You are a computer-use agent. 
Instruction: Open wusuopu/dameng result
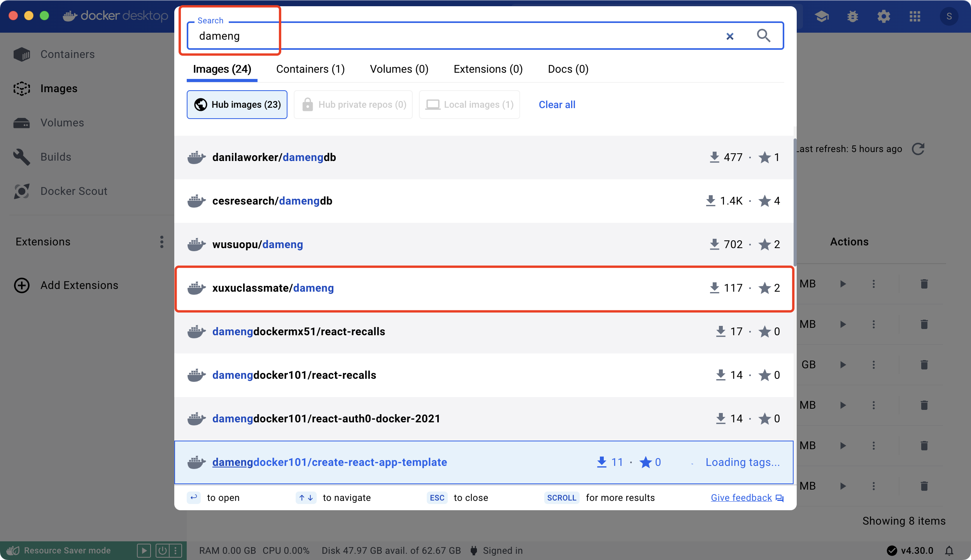point(484,245)
